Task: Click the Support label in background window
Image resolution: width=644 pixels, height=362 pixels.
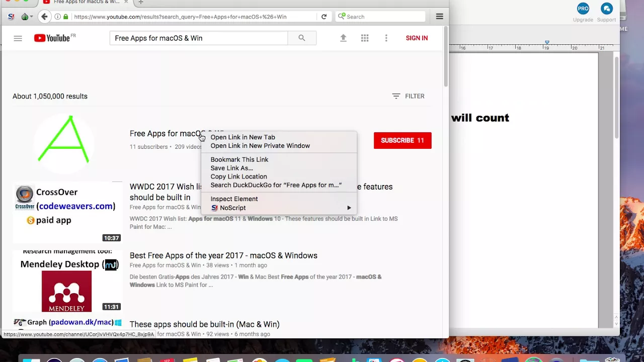Action: click(606, 20)
